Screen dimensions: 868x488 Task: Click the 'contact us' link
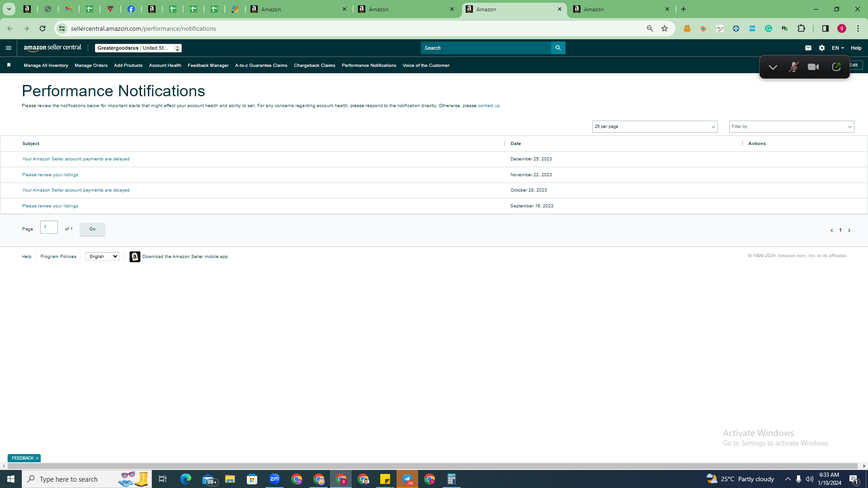[x=489, y=106]
